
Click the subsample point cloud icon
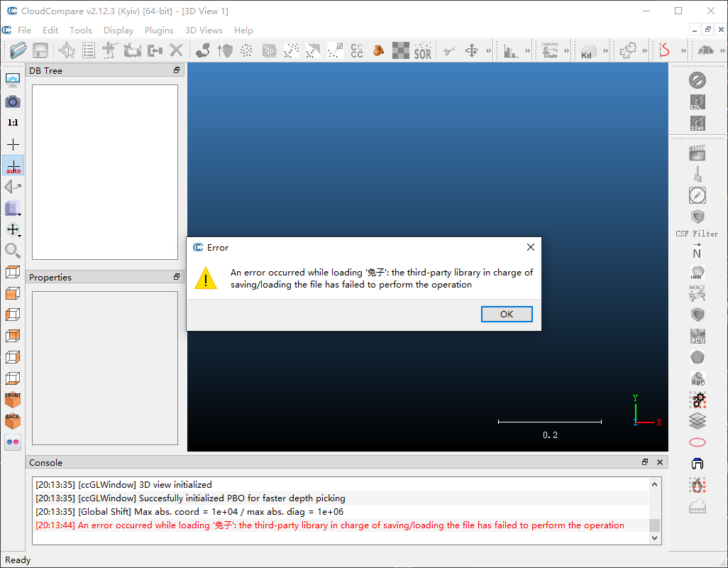pos(246,50)
